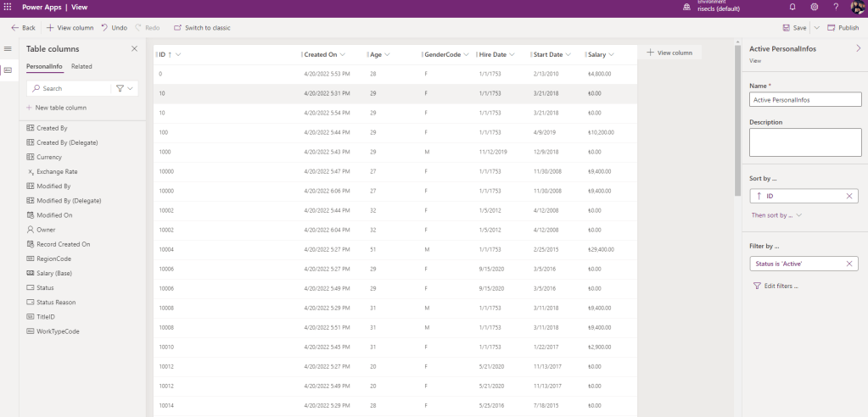Open the app launcher waffle icon

coord(8,7)
